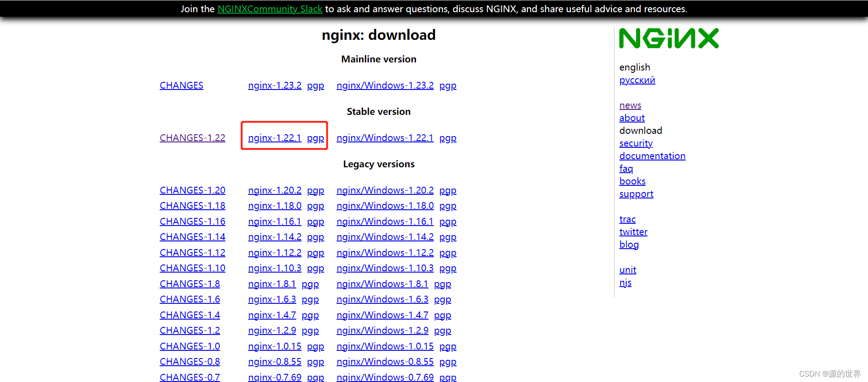This screenshot has height=382, width=868.
Task: Open pgp signature for nginx/Windows-1.2.9
Action: click(x=443, y=330)
